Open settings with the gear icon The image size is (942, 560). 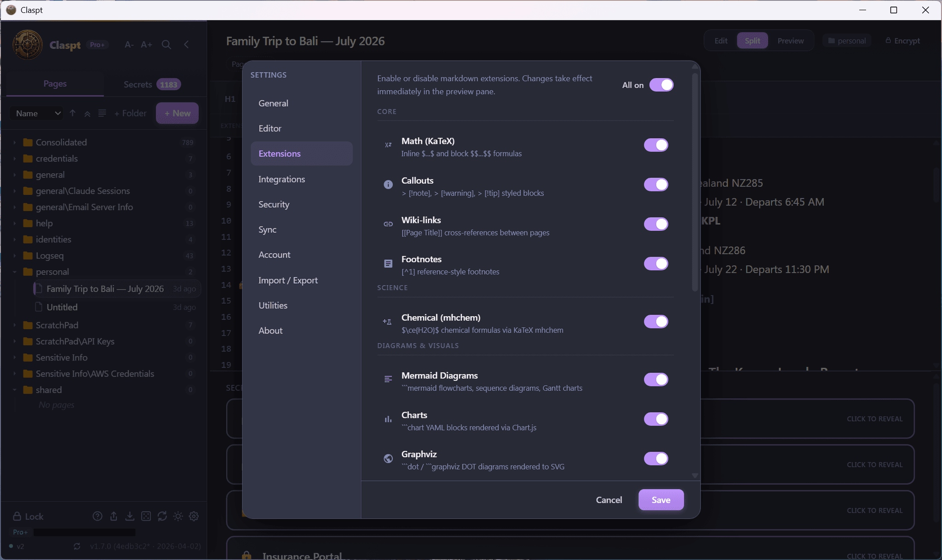(194, 516)
